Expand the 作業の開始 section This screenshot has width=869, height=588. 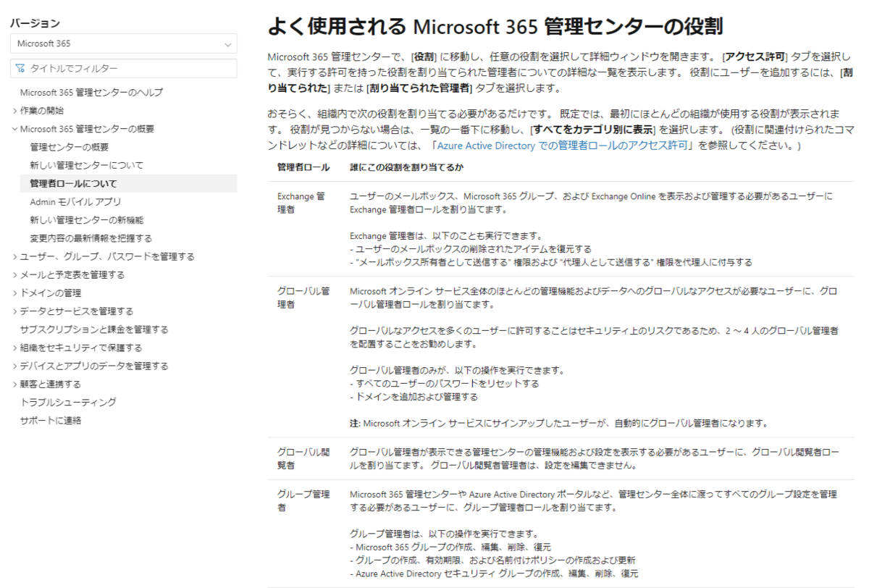pyautogui.click(x=41, y=111)
